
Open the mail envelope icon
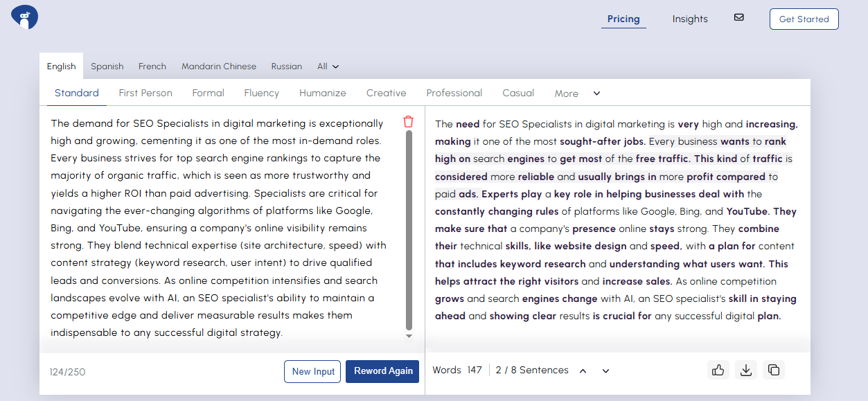(738, 18)
